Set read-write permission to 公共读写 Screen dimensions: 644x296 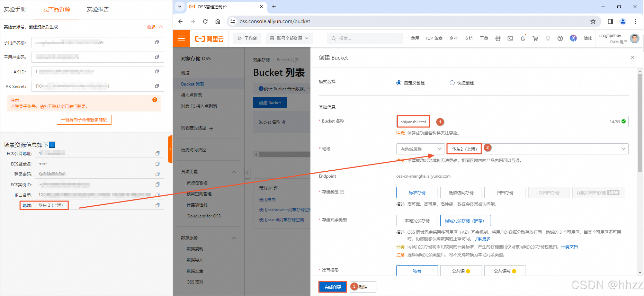click(505, 271)
